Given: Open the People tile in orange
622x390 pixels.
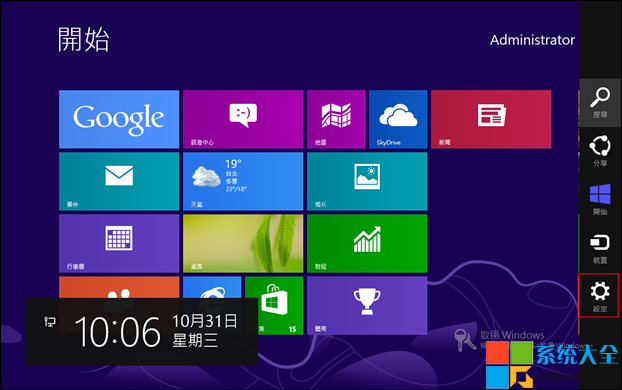Looking at the screenshot, I should click(119, 287).
